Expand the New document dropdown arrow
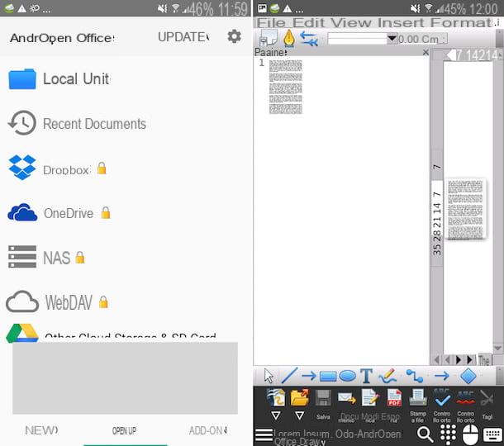 coord(275,415)
